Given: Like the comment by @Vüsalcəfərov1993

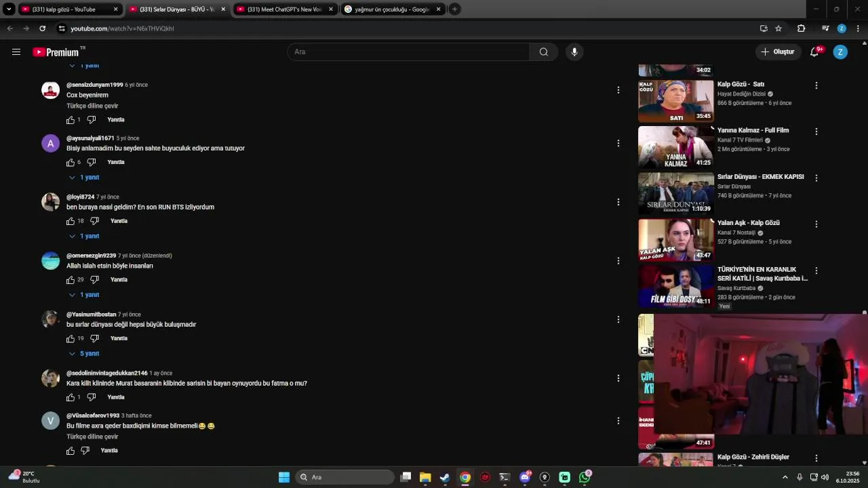Looking at the screenshot, I should point(71,451).
